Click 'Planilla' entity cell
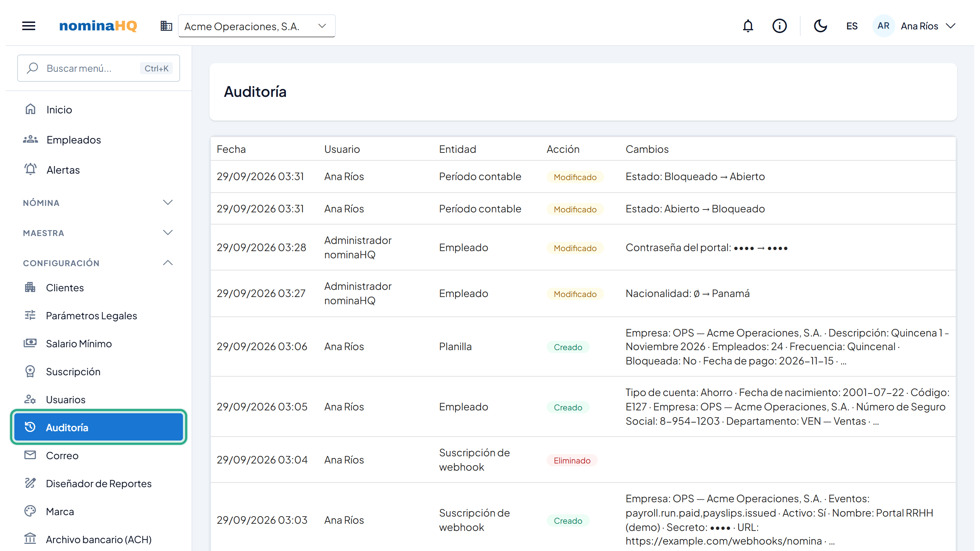Image resolution: width=980 pixels, height=551 pixels. [x=455, y=346]
